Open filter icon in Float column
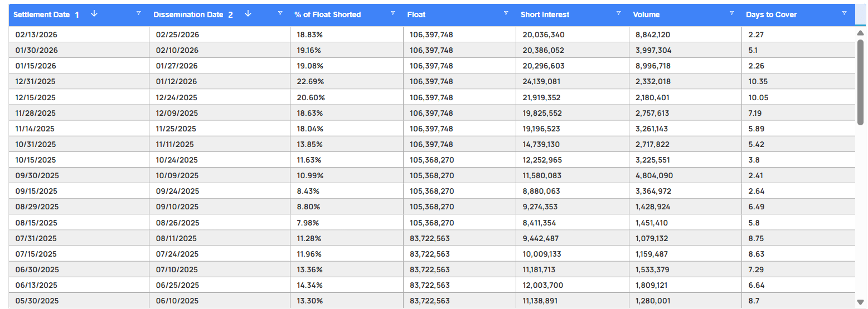868x309 pixels. pos(506,13)
